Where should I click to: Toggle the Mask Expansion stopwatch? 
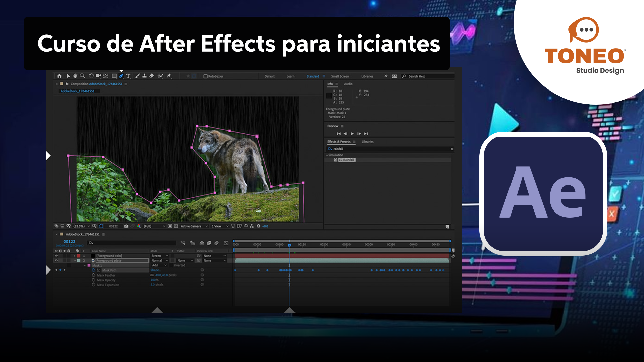click(x=94, y=285)
